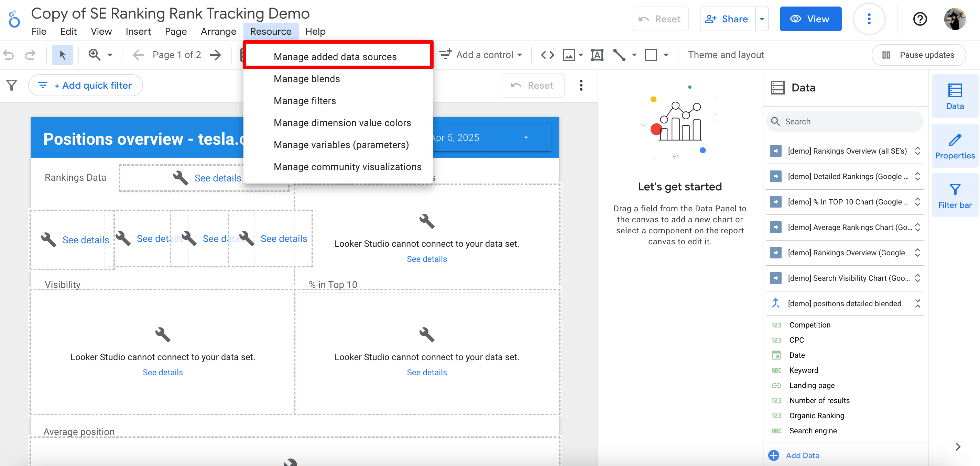Viewport: 980px width, 466px height.
Task: Open line type dropdown arrow
Action: pos(634,55)
